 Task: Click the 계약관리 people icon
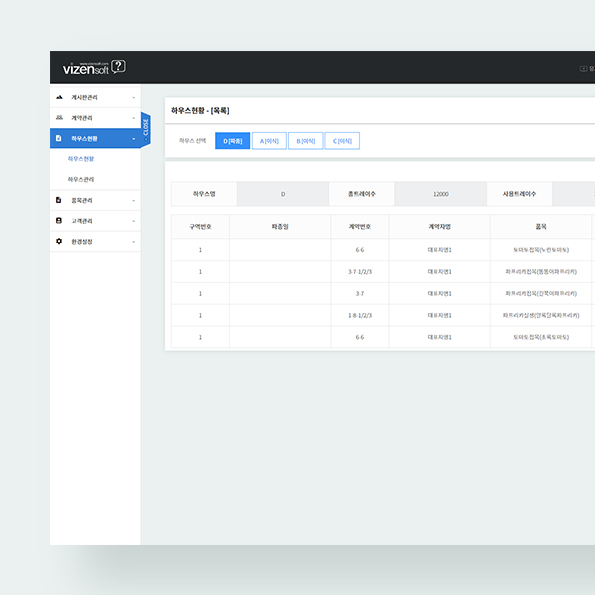[x=59, y=118]
